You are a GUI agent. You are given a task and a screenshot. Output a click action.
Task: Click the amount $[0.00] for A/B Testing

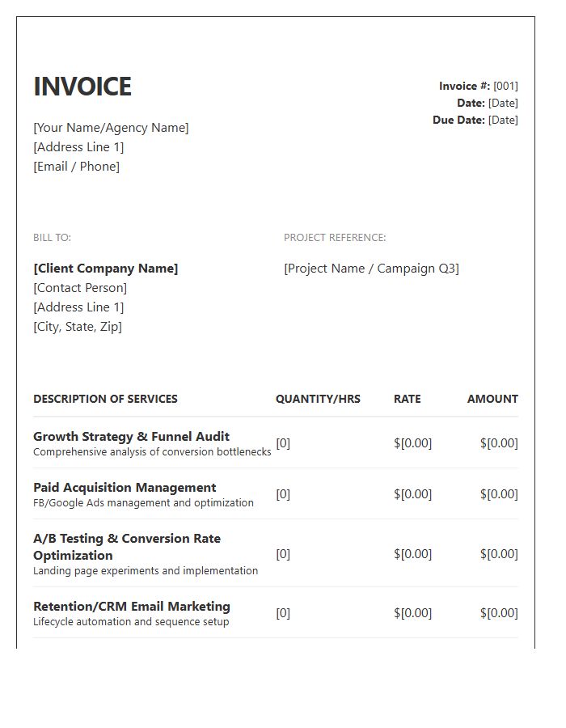pos(499,554)
